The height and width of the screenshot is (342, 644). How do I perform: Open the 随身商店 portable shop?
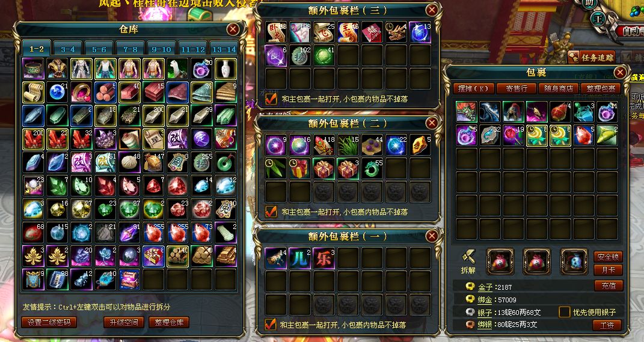point(559,88)
